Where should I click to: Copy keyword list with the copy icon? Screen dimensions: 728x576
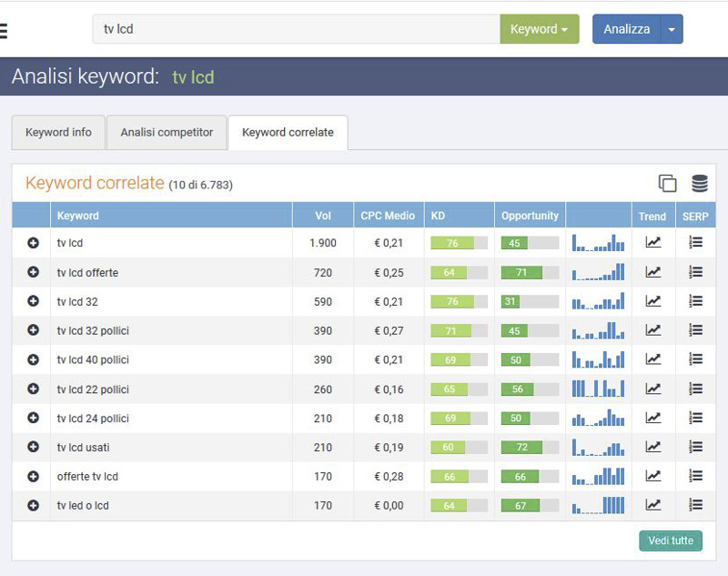[667, 183]
